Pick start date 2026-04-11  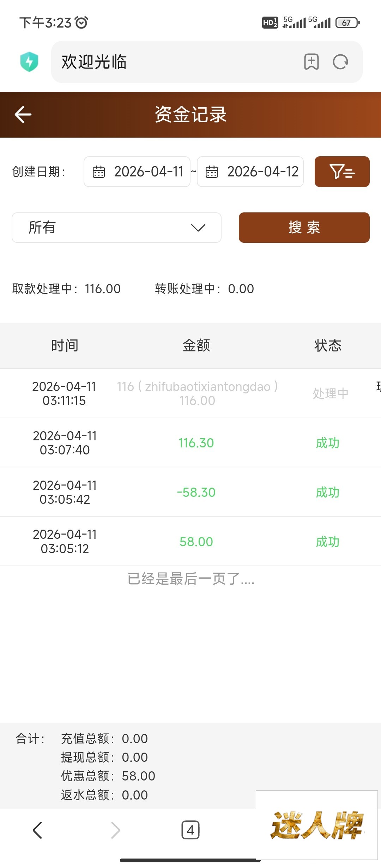[149, 172]
